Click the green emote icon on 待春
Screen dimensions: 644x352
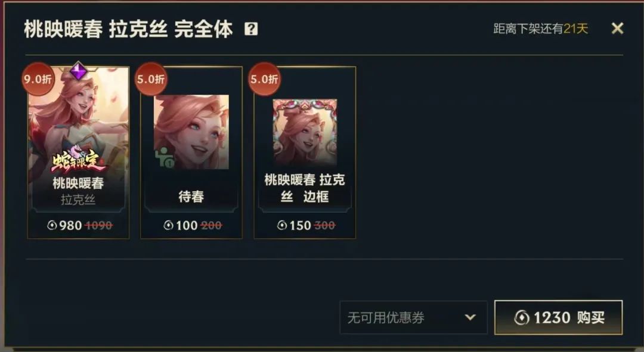(165, 157)
